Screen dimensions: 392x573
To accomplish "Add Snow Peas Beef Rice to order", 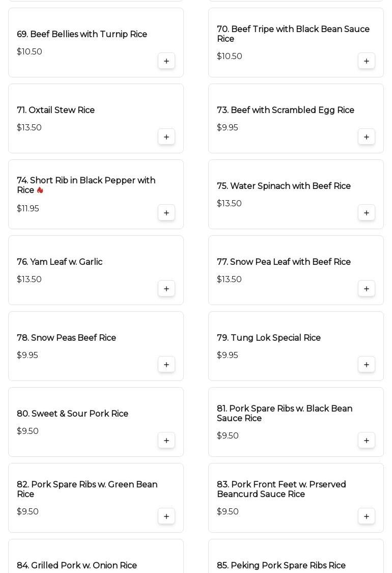I will [166, 365].
